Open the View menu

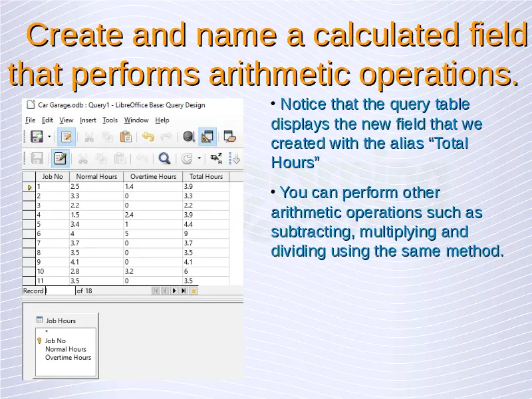66,120
